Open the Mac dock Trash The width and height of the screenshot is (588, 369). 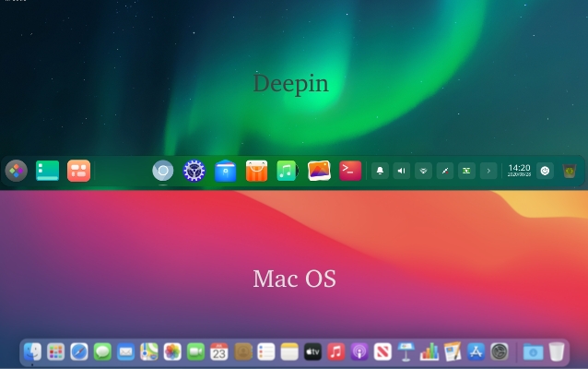click(557, 352)
